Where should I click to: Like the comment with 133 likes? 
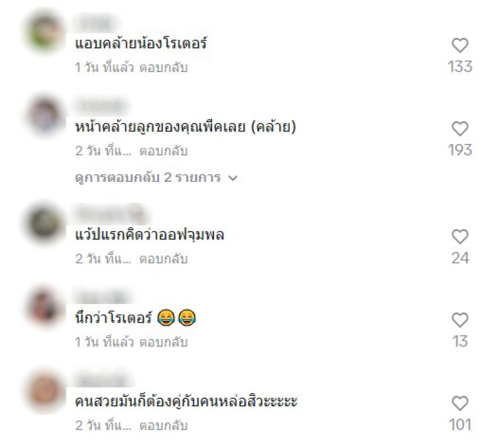460,45
